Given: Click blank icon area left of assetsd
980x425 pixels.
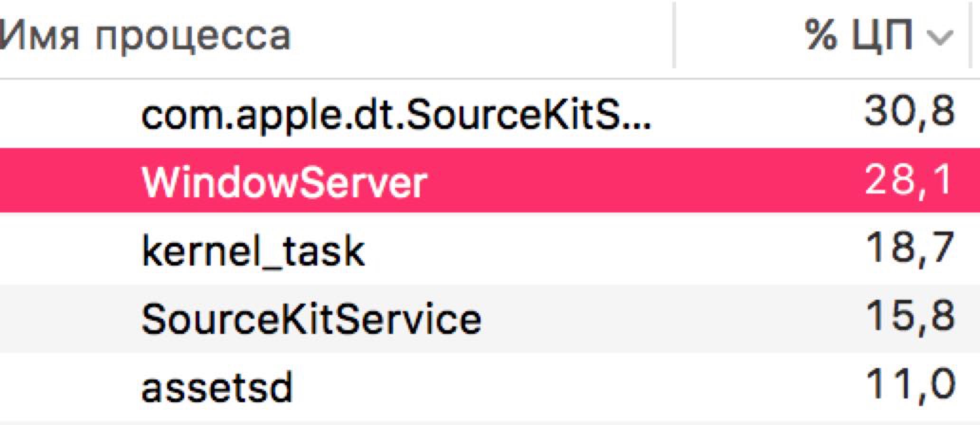Looking at the screenshot, I should tap(71, 387).
